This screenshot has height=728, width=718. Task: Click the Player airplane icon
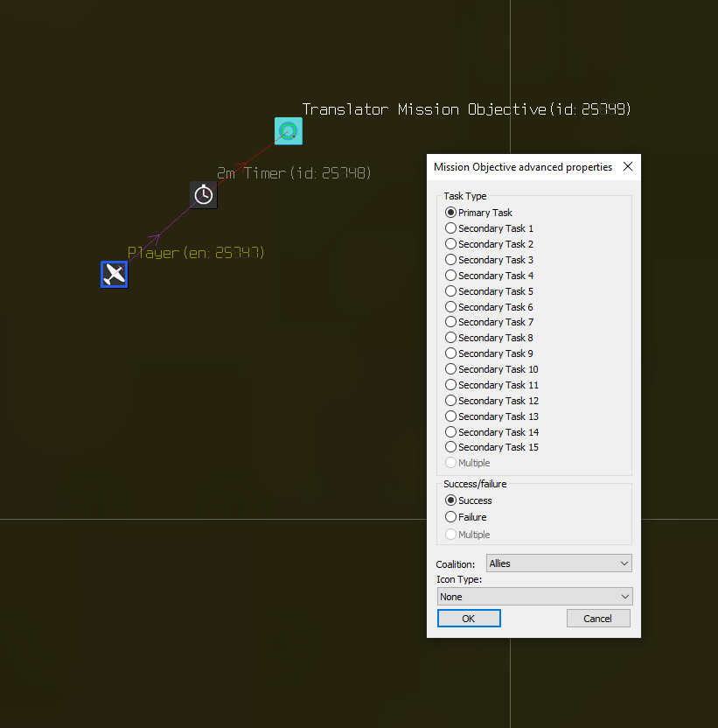(x=115, y=275)
